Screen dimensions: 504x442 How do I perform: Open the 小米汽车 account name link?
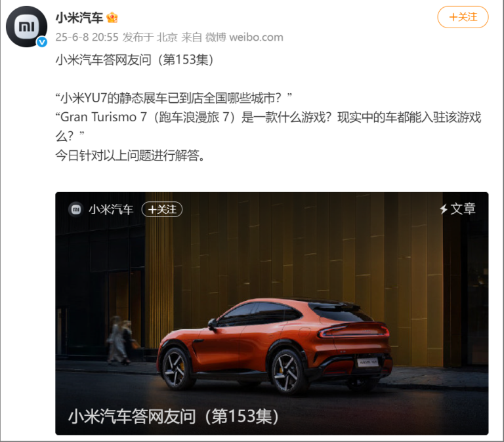(x=79, y=17)
